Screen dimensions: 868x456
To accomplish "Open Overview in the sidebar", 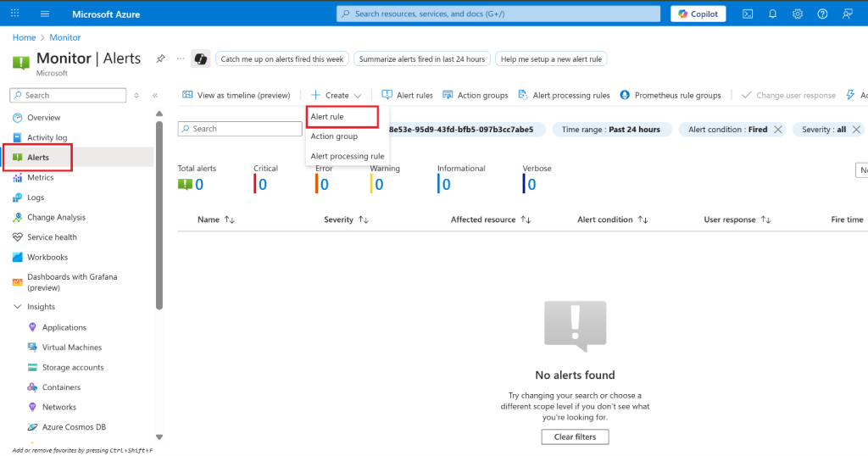I will point(44,117).
